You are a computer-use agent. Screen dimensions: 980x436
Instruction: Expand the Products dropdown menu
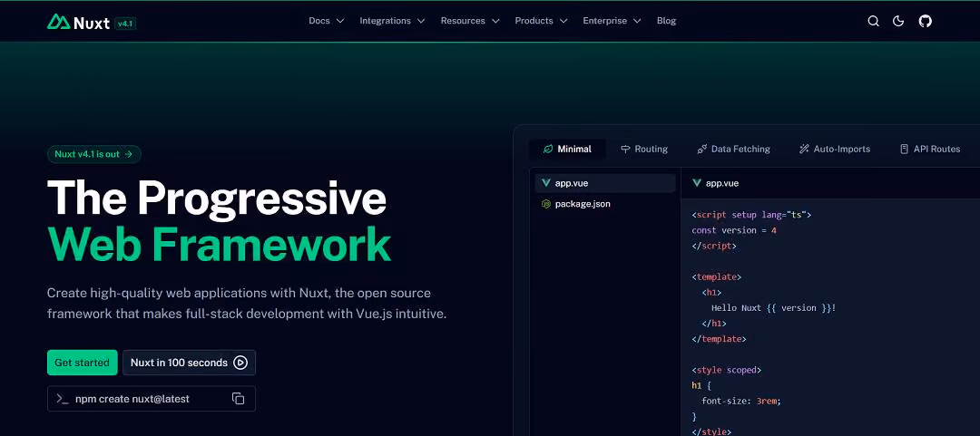click(x=541, y=21)
